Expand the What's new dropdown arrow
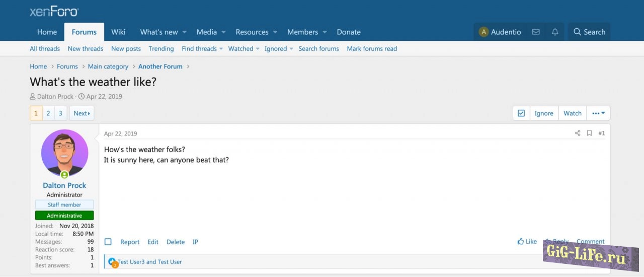 tap(185, 32)
